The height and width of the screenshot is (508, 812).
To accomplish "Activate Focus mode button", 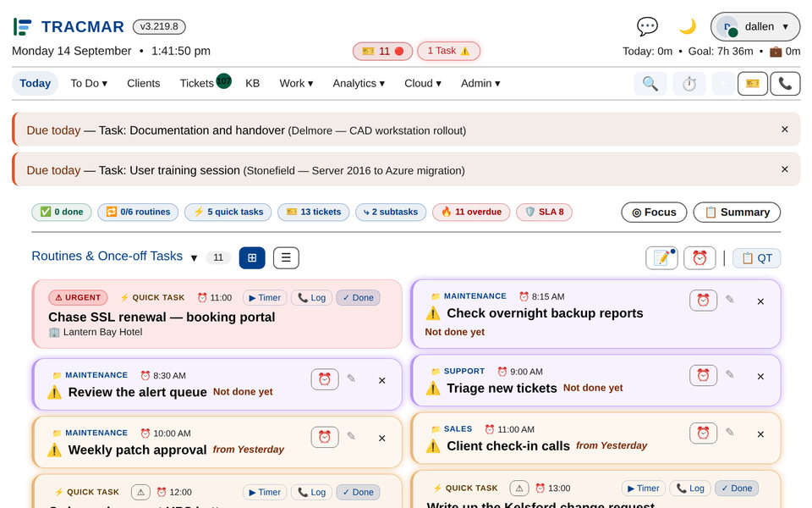I will [x=654, y=212].
